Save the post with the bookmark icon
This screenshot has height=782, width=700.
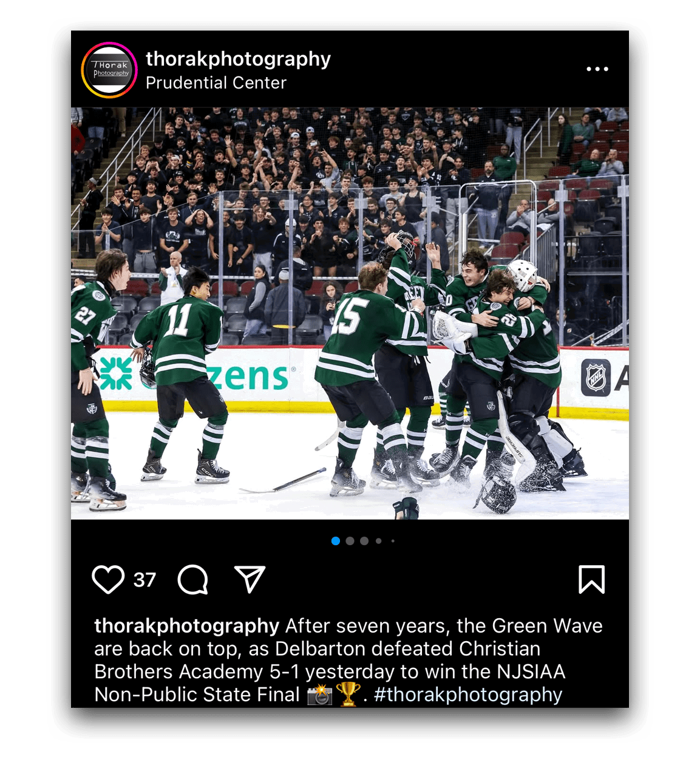pyautogui.click(x=591, y=579)
